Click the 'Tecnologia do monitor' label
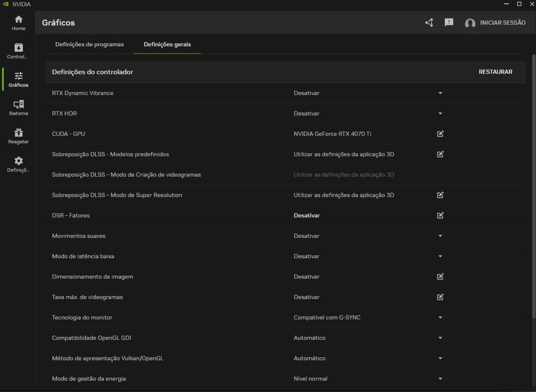 (82, 317)
